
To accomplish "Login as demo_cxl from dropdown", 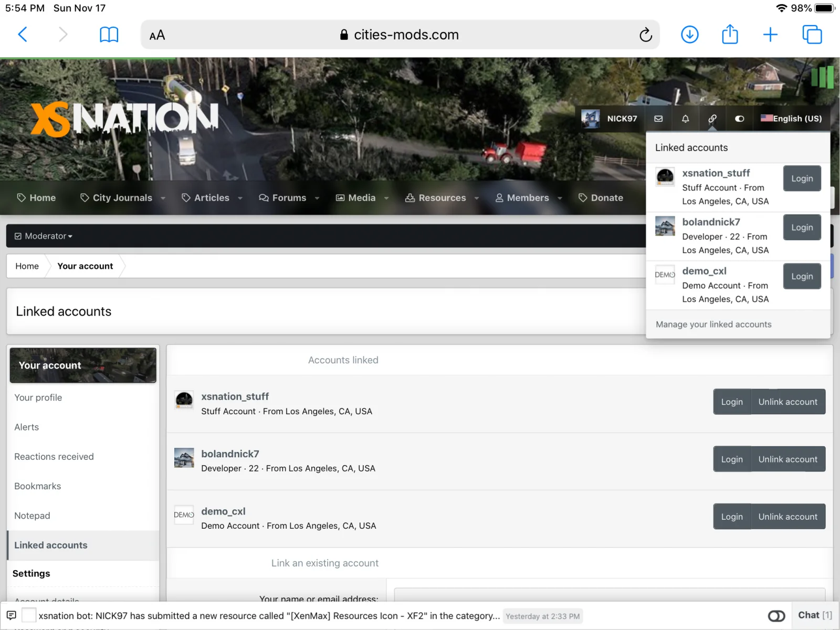I will tap(802, 276).
